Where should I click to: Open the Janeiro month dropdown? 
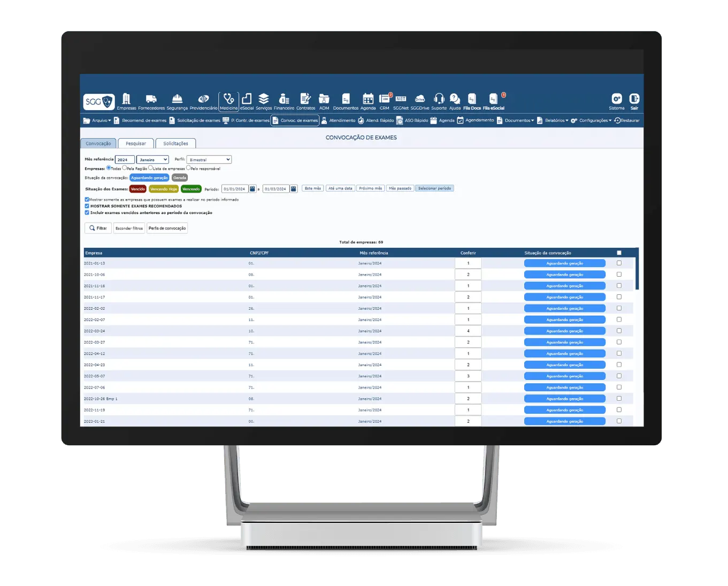[x=152, y=159]
